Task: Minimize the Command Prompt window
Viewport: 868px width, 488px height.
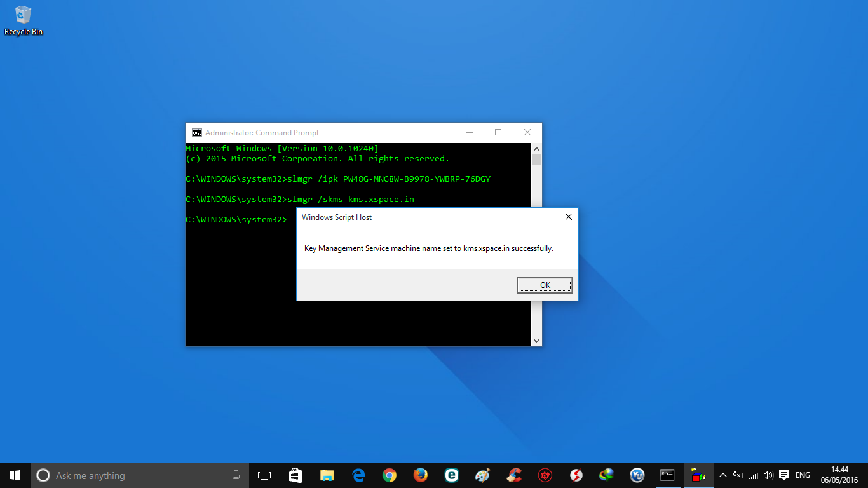Action: pyautogui.click(x=470, y=132)
